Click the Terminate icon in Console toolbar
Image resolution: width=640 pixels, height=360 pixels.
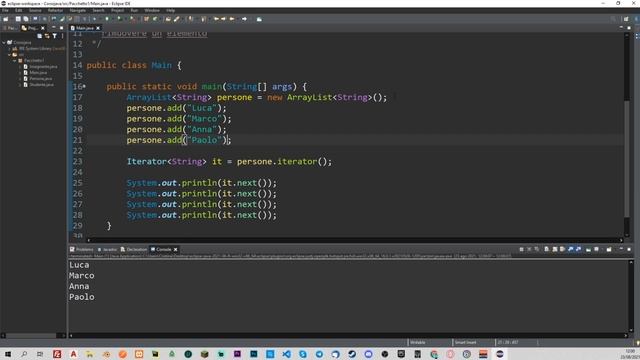[x=521, y=249]
